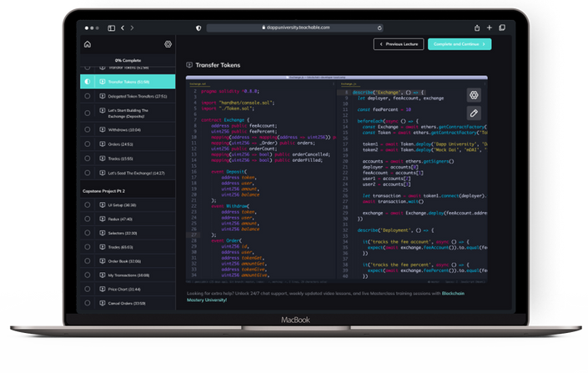
Task: Open Delegated Token Transfers (27:51) lecture
Action: pyautogui.click(x=128, y=96)
